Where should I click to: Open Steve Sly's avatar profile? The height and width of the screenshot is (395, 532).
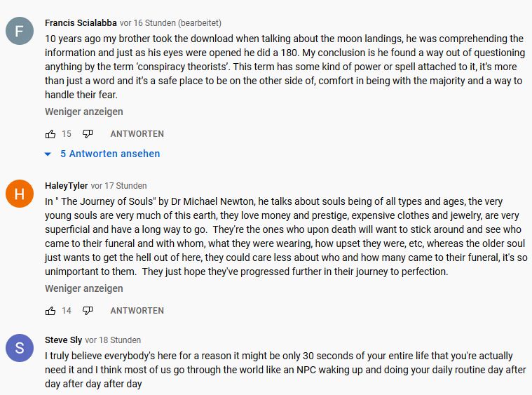click(20, 348)
